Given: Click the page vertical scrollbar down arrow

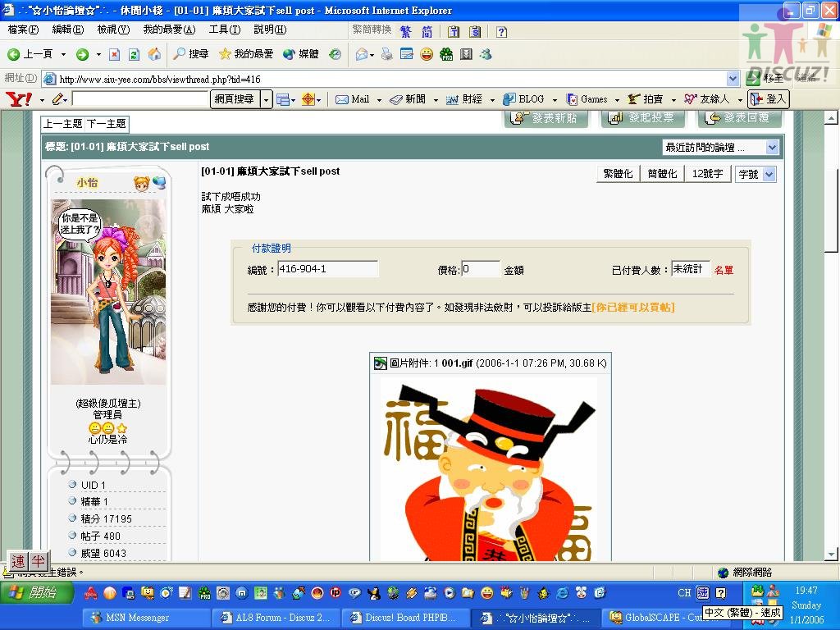Looking at the screenshot, I should point(831,555).
